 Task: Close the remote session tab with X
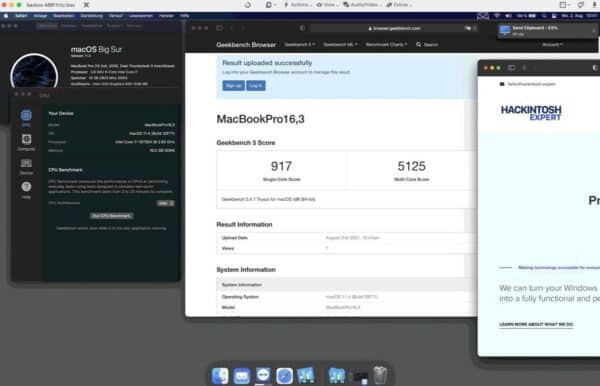click(x=86, y=5)
